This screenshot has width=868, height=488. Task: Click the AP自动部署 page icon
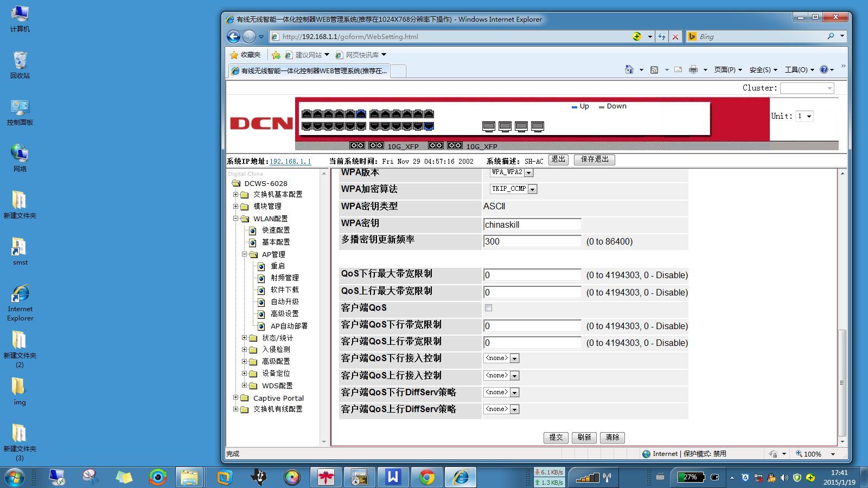[261, 326]
